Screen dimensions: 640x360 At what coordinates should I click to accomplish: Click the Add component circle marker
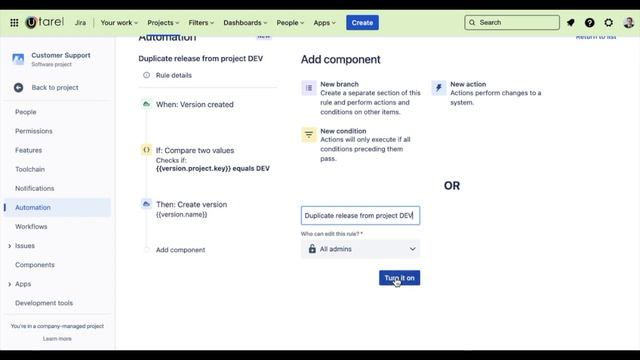[147, 250]
